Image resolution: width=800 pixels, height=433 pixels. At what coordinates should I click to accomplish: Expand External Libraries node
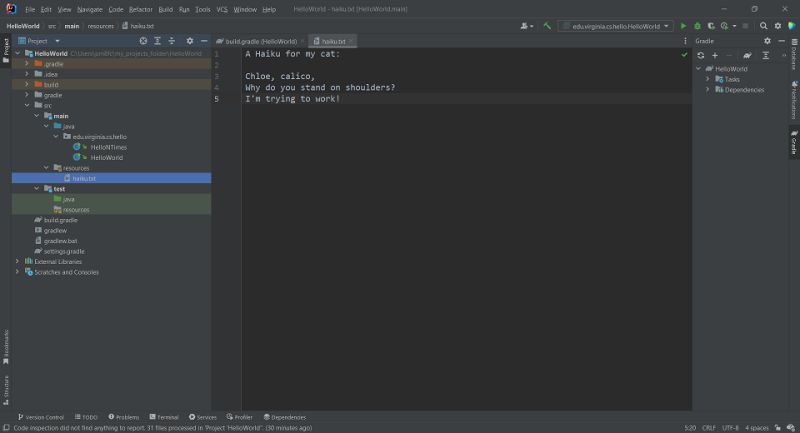click(17, 261)
